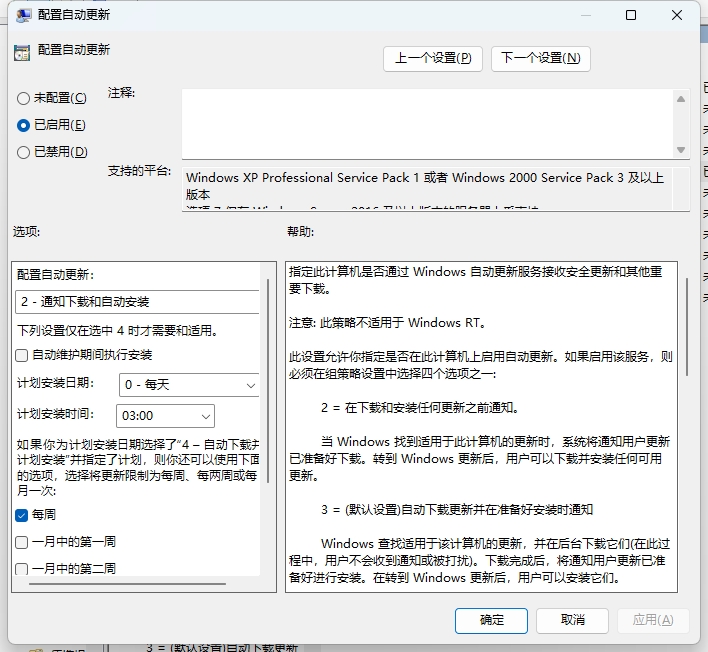Enable 自动维护期间执行安装 checkbox

point(22,355)
